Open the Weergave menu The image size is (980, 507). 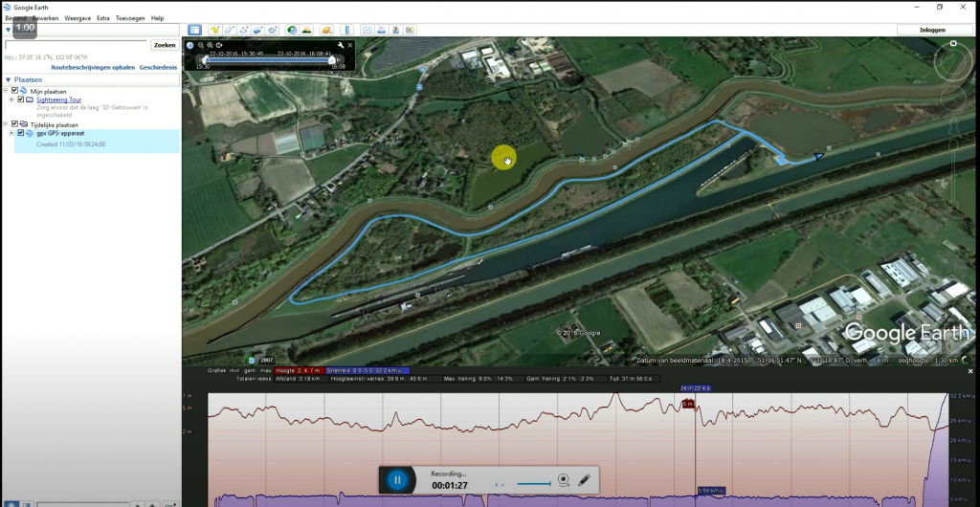(78, 18)
